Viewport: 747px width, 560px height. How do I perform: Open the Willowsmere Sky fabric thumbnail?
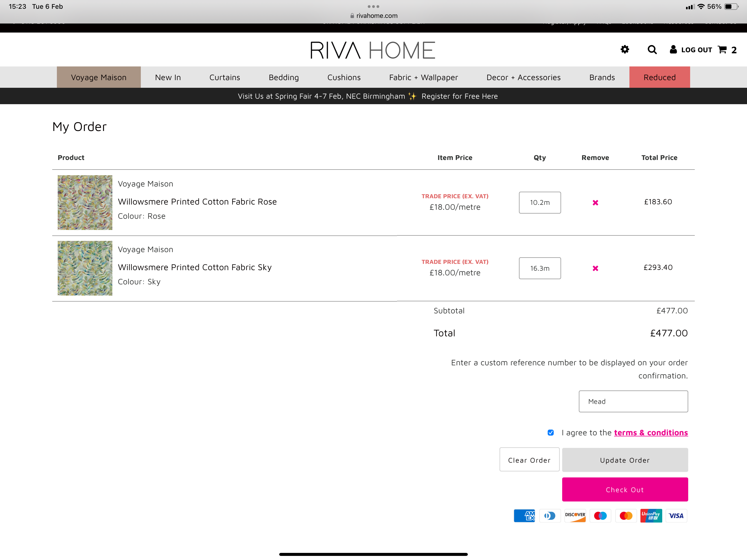[x=85, y=268]
